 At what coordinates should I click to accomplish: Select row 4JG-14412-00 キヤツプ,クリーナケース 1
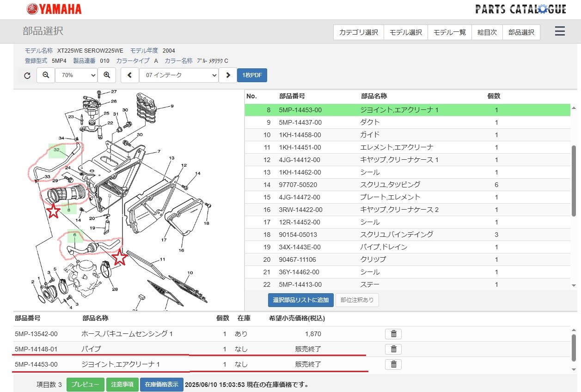coord(407,160)
